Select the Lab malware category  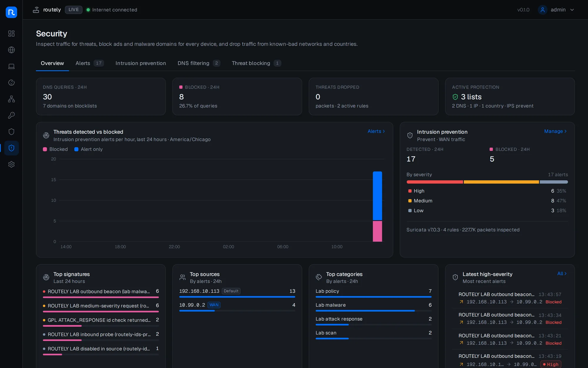[x=374, y=307]
